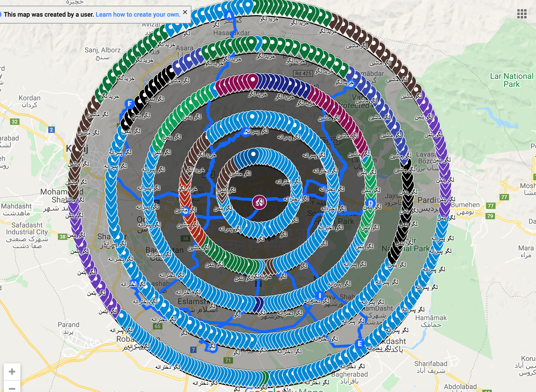
Task: Click the light blue pin atop the fourth ring
Action: click(x=252, y=117)
